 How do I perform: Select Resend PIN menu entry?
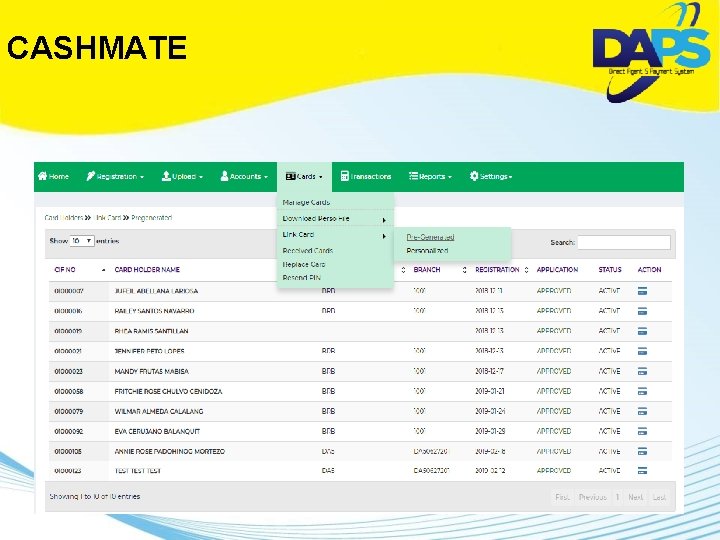(x=302, y=278)
